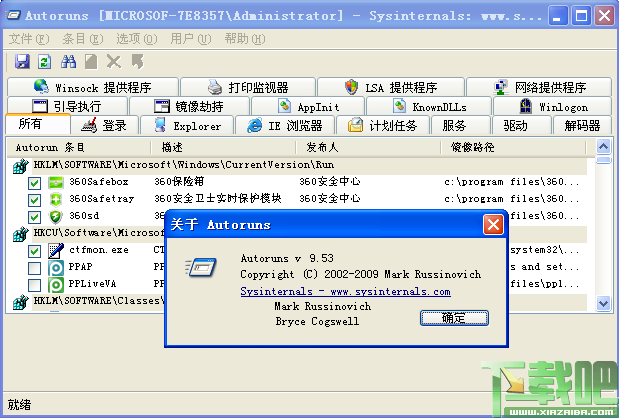Click the Save toolbar icon
Image resolution: width=619 pixels, height=418 pixels.
click(22, 62)
